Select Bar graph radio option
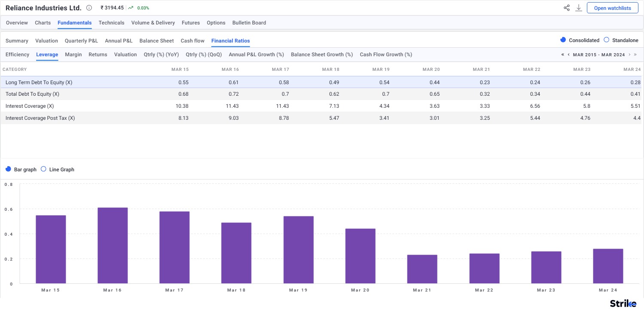 [x=9, y=169]
